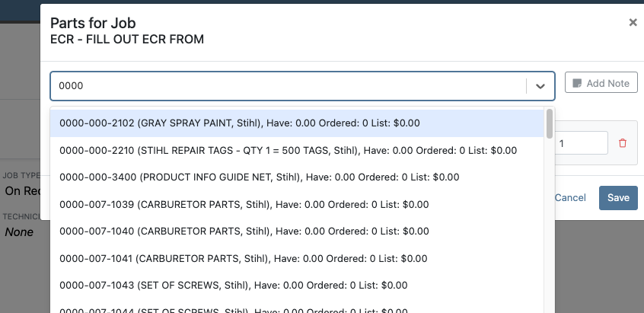Click the None technician value
Viewport: 644px width, 313px height.
19,232
